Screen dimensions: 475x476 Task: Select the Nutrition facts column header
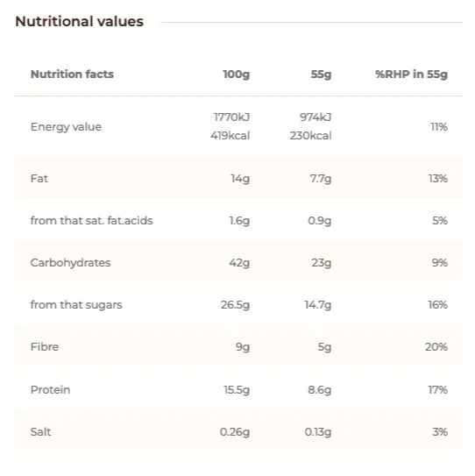[72, 74]
